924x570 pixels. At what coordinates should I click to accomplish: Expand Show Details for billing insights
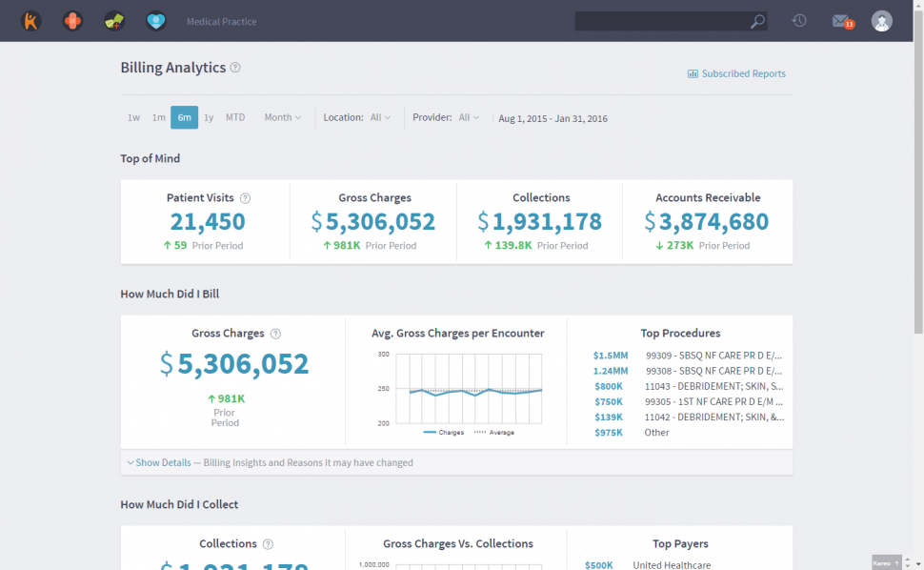pyautogui.click(x=162, y=462)
